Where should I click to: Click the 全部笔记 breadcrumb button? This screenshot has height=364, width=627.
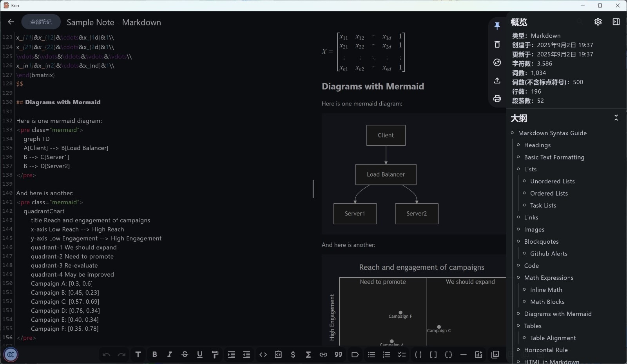tap(41, 22)
